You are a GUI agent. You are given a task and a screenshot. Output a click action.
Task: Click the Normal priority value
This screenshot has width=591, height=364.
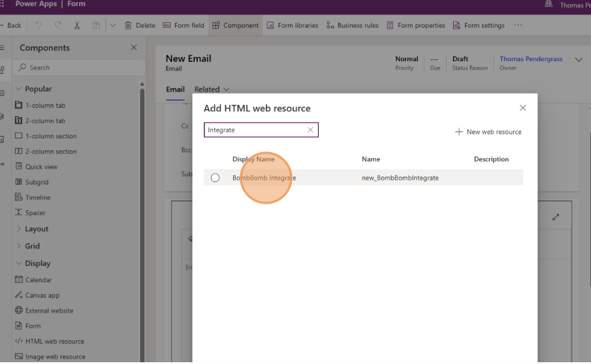(407, 59)
